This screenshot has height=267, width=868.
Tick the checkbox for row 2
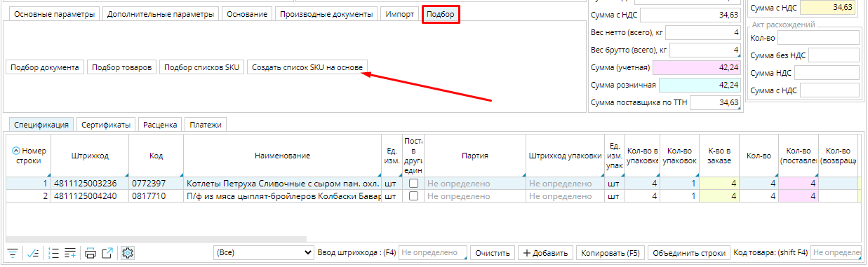pyautogui.click(x=413, y=196)
